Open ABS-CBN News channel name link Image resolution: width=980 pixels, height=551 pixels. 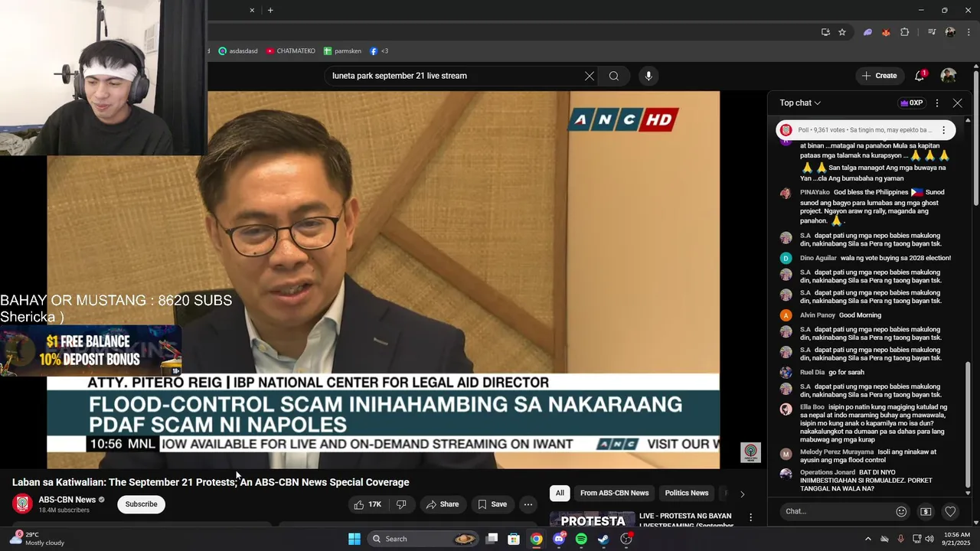[x=67, y=500]
